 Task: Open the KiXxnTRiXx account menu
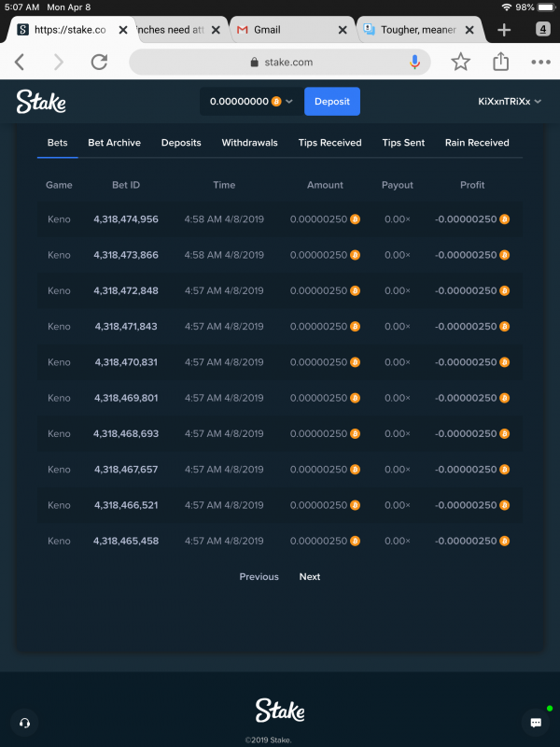(510, 102)
